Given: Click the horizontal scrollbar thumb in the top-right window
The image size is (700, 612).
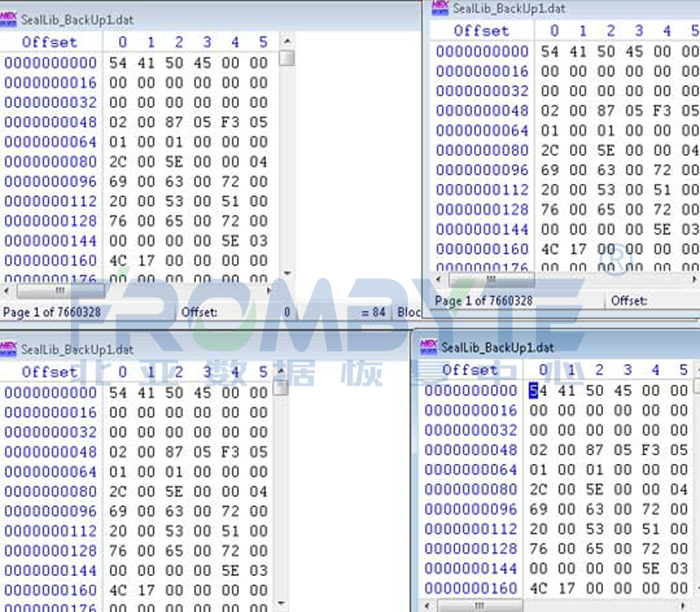Looking at the screenshot, I should (492, 280).
